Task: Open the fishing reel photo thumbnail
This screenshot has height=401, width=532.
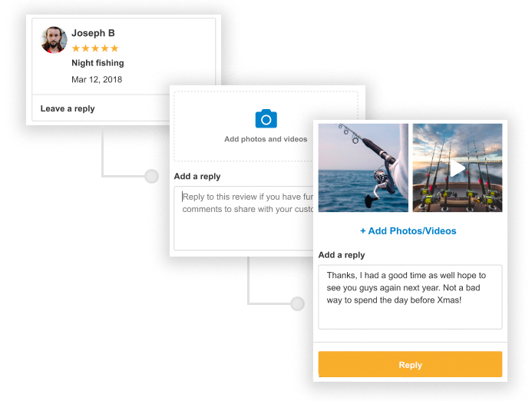Action: 363,167
